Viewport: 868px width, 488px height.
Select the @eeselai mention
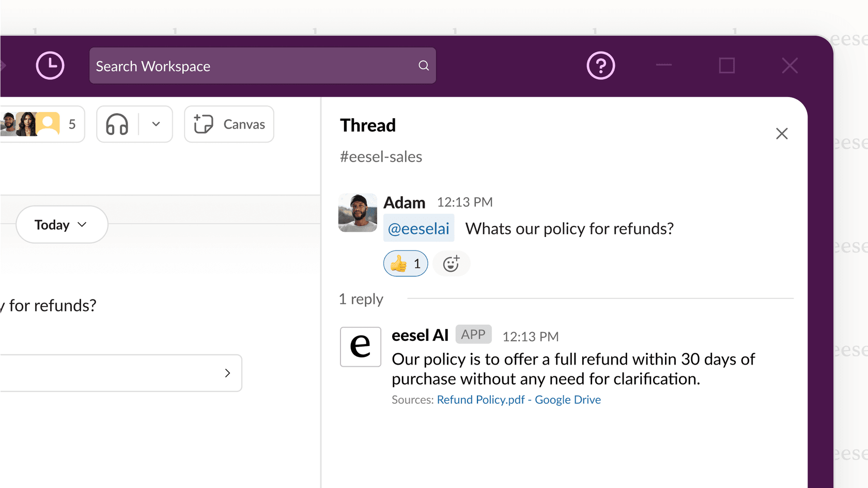point(419,228)
